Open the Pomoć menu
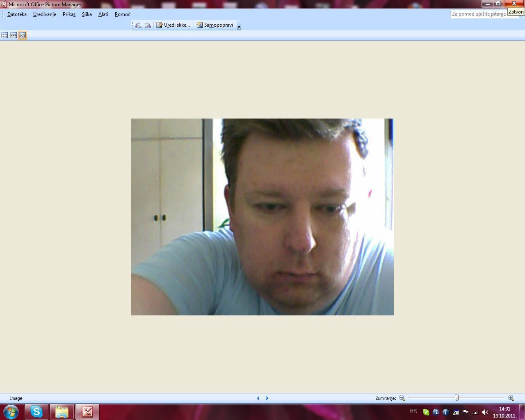 (x=123, y=14)
